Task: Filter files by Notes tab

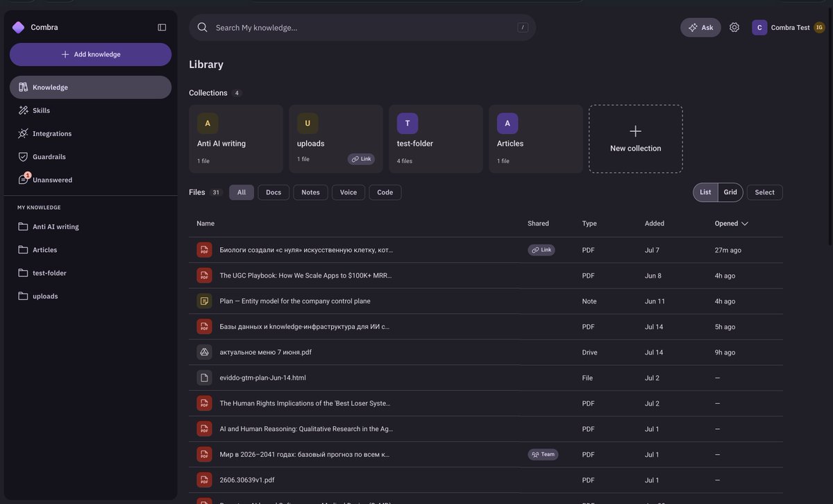Action: pos(310,192)
